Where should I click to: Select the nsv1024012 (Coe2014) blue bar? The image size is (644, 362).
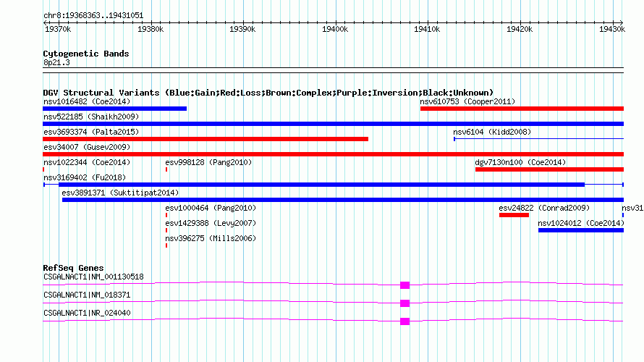581,230
